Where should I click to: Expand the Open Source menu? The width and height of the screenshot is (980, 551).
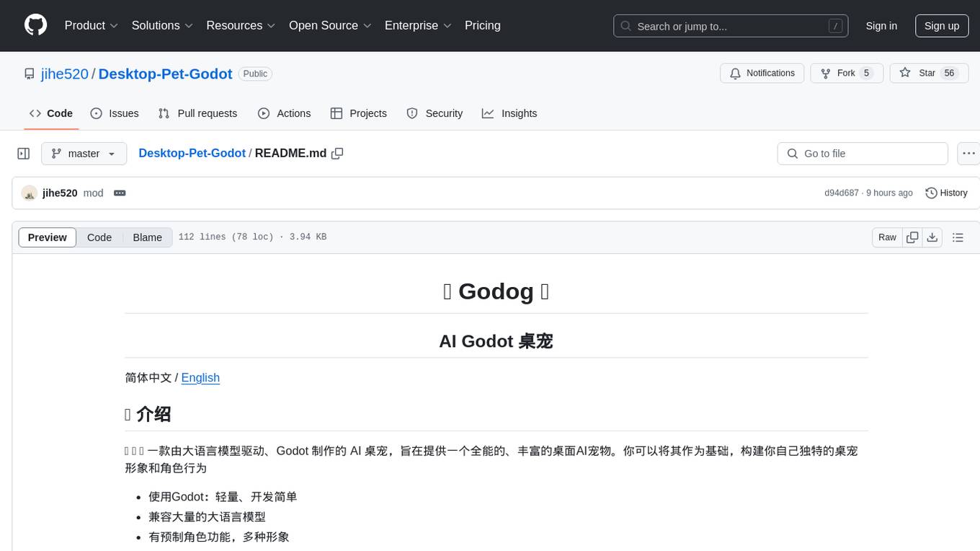[x=330, y=25]
